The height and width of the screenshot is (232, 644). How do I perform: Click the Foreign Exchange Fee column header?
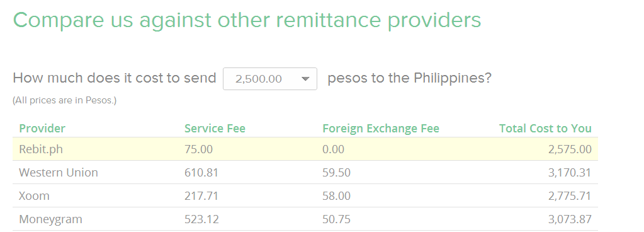pos(381,129)
